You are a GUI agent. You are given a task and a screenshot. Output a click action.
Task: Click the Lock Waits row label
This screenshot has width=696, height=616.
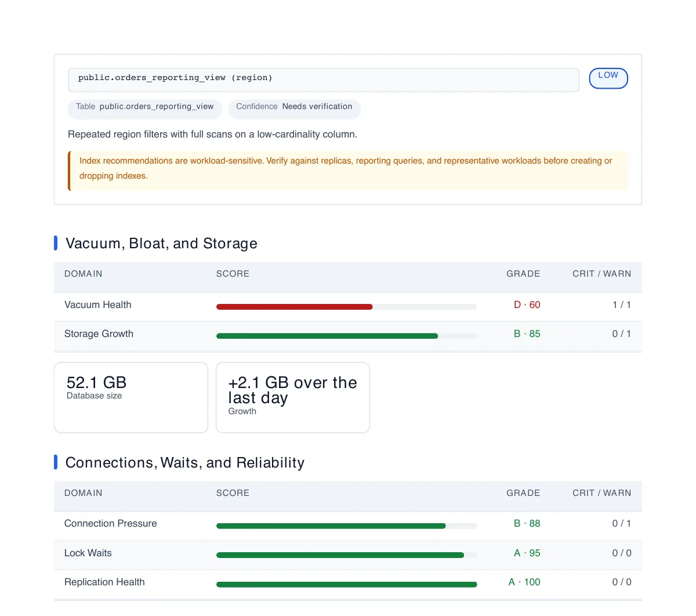tap(88, 553)
